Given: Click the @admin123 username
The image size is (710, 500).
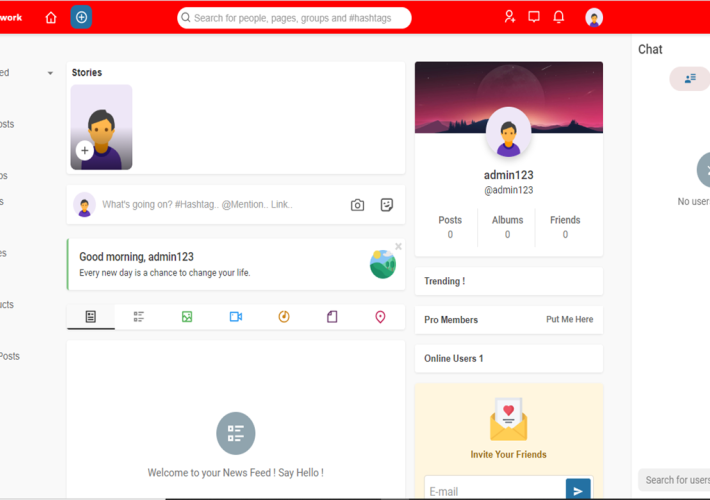Looking at the screenshot, I should click(509, 190).
